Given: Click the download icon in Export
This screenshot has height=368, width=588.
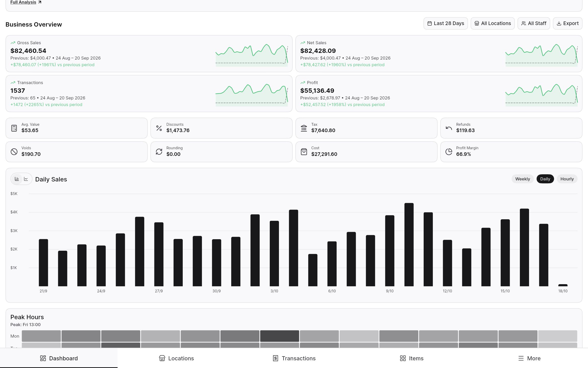Looking at the screenshot, I should click(x=559, y=24).
